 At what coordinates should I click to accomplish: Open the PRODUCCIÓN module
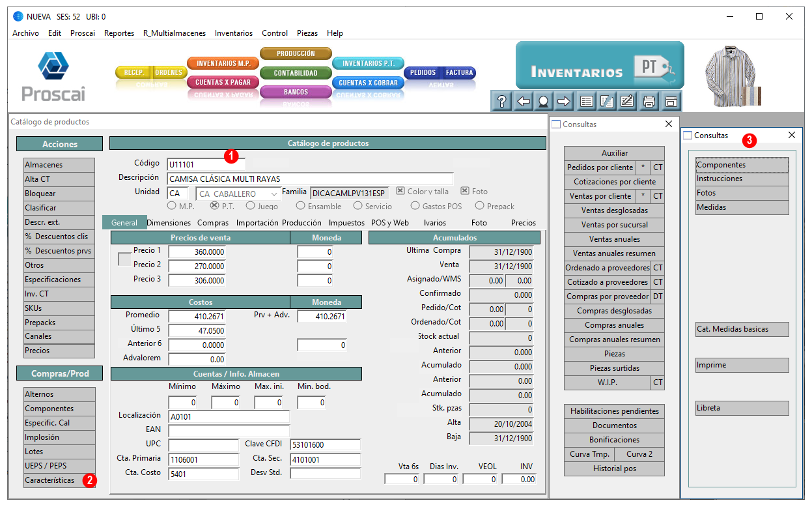(296, 53)
